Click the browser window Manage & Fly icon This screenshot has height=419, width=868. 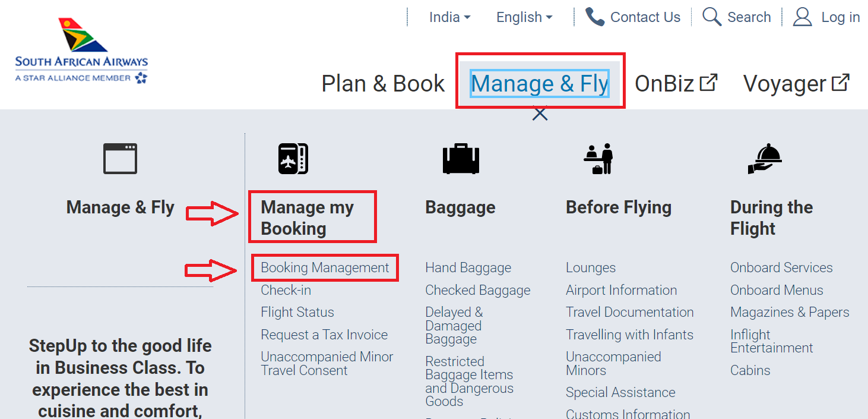[x=121, y=159]
